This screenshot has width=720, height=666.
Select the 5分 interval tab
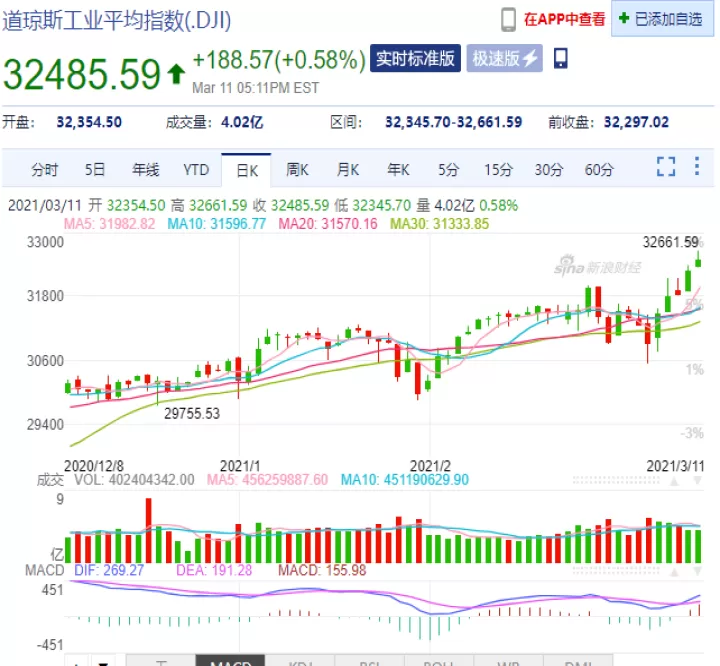449,170
